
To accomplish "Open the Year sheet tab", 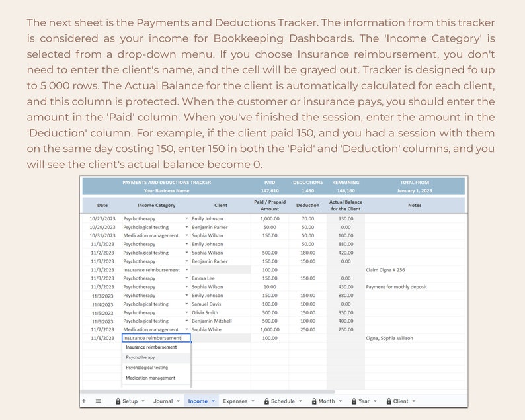I will [364, 401].
